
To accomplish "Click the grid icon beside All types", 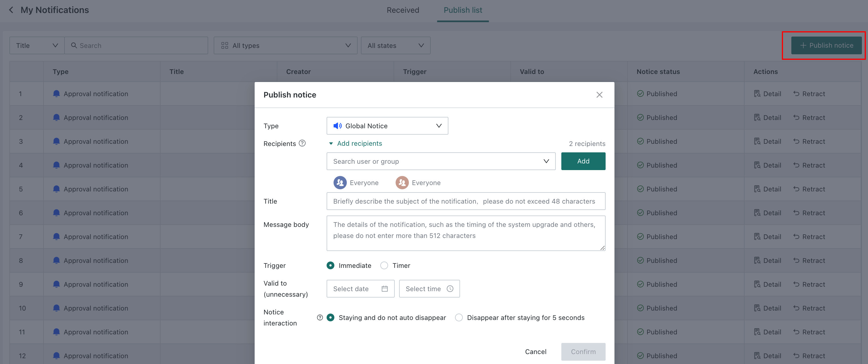I will point(224,45).
